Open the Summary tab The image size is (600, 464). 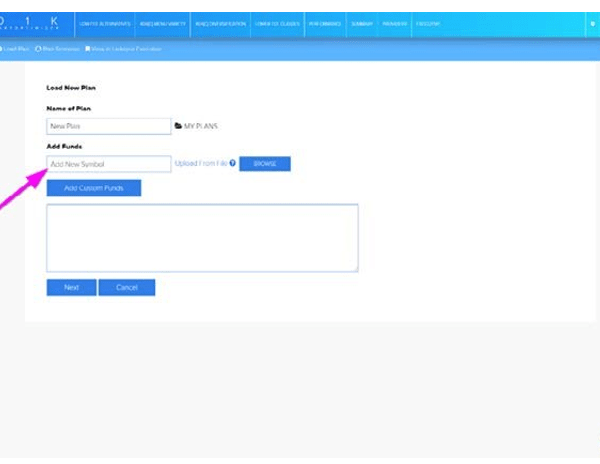[x=361, y=23]
